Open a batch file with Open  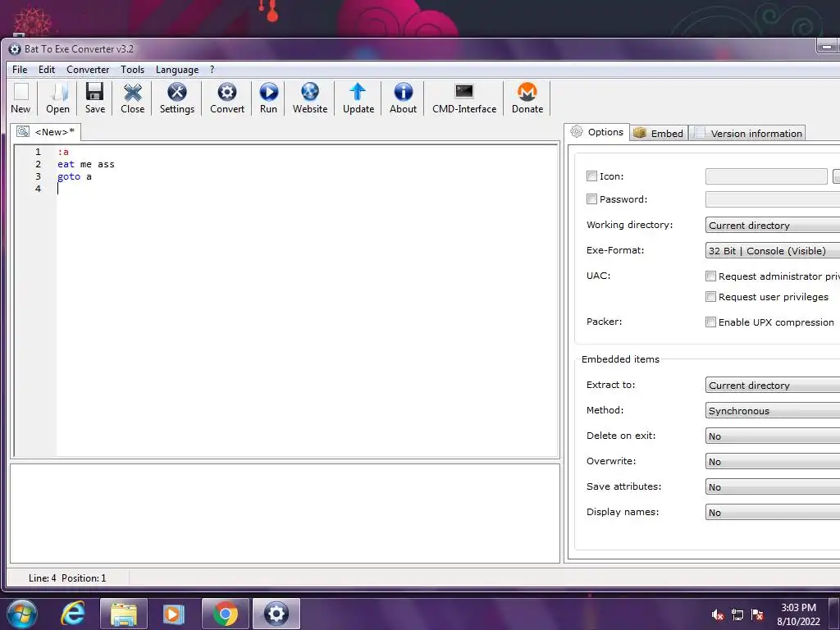58,98
